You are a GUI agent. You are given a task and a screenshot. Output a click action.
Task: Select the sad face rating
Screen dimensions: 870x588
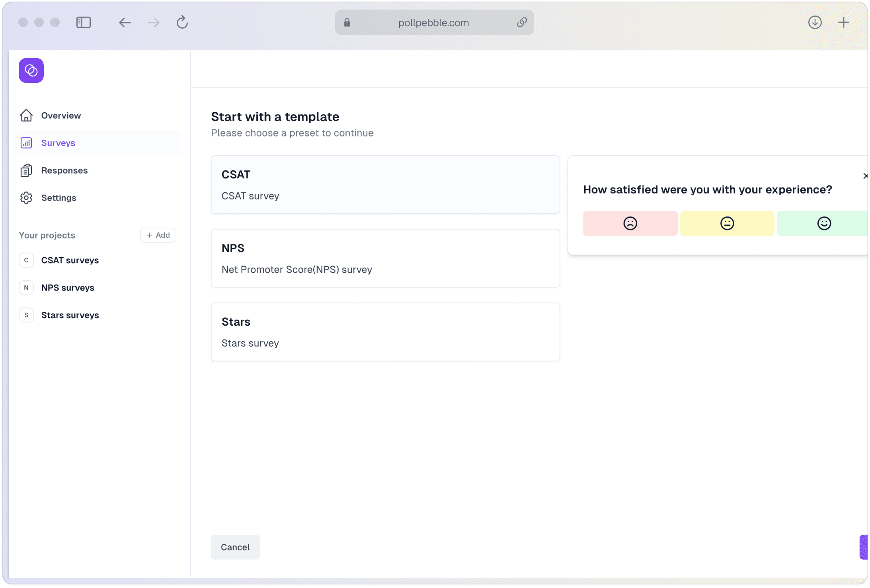tap(630, 223)
